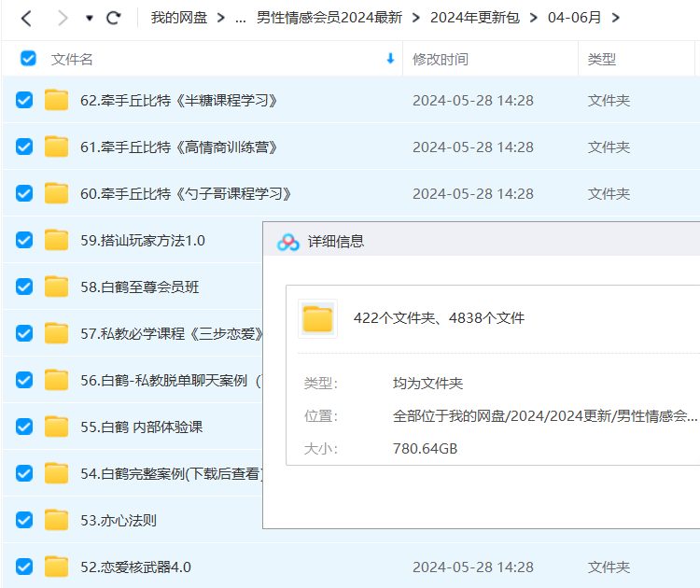Expand the chevron after 2024年更新包
The image size is (700, 588).
coord(534,18)
